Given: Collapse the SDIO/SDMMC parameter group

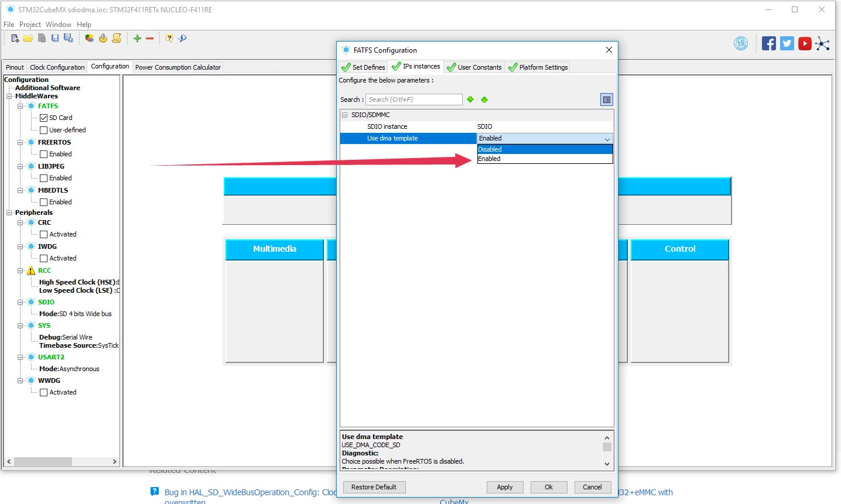Looking at the screenshot, I should coord(344,115).
